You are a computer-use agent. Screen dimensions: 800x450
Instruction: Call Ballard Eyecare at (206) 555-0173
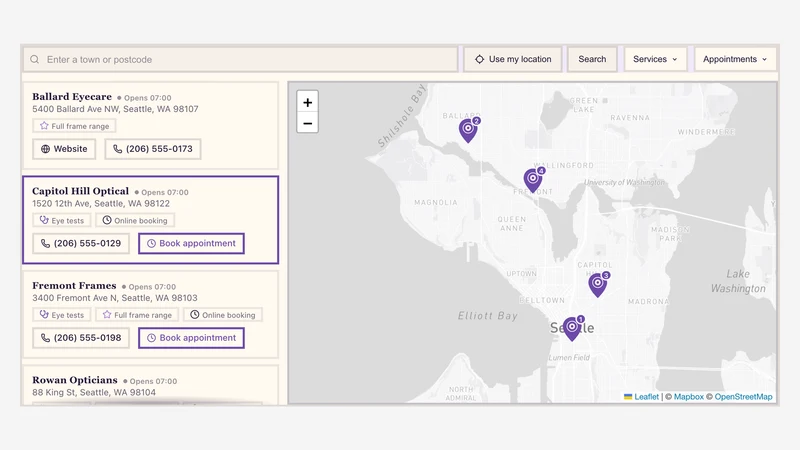click(x=153, y=149)
